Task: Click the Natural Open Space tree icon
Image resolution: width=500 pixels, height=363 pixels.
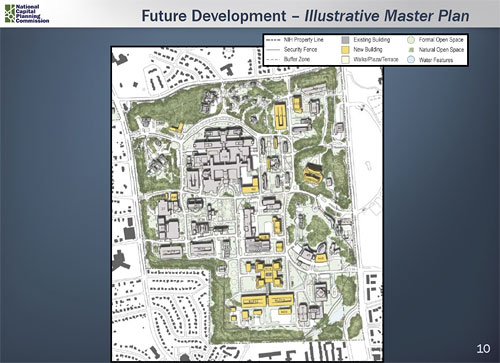Action: pos(411,50)
